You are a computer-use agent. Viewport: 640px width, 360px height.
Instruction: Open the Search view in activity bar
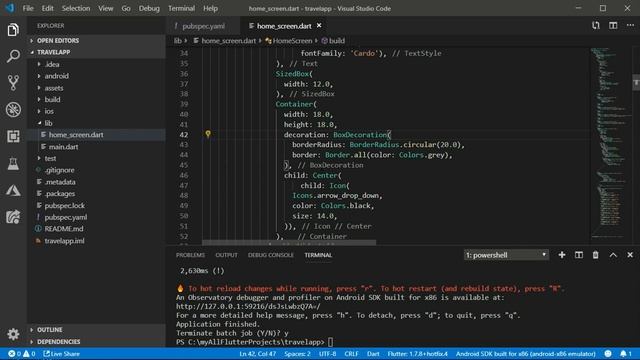(x=13, y=56)
